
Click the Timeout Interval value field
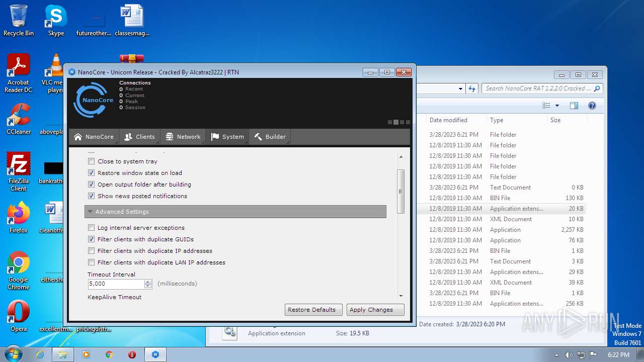[116, 284]
